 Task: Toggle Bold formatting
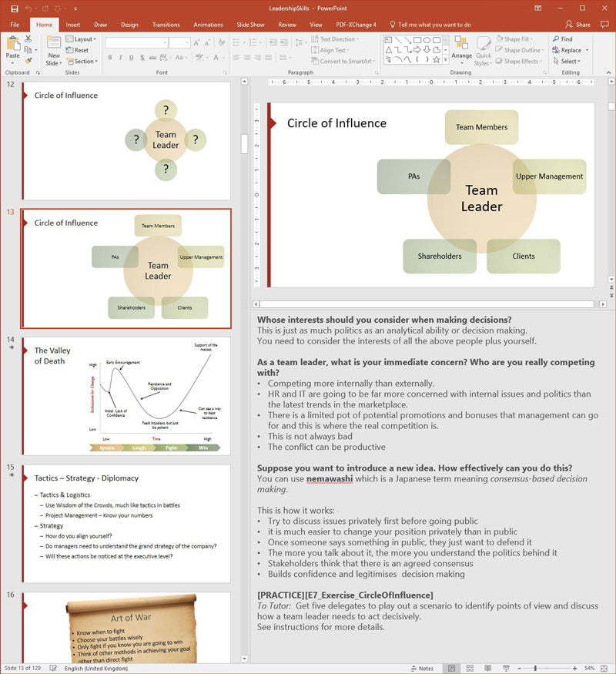110,57
